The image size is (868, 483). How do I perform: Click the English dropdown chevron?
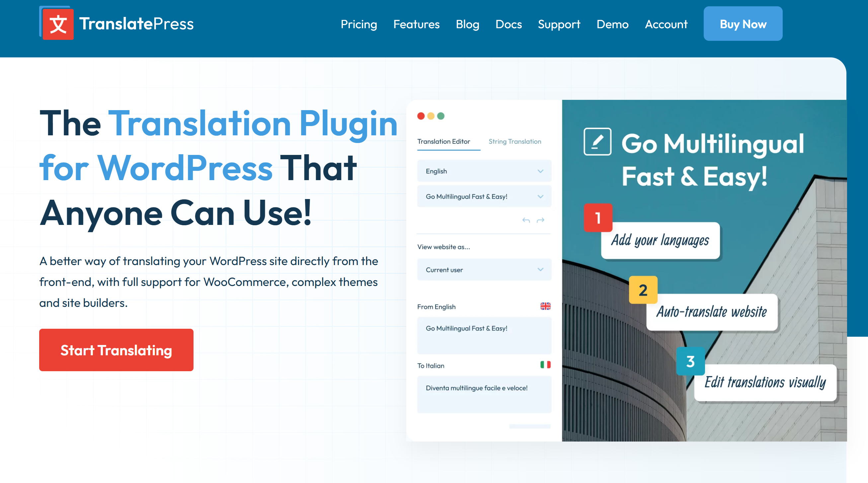[x=540, y=171]
